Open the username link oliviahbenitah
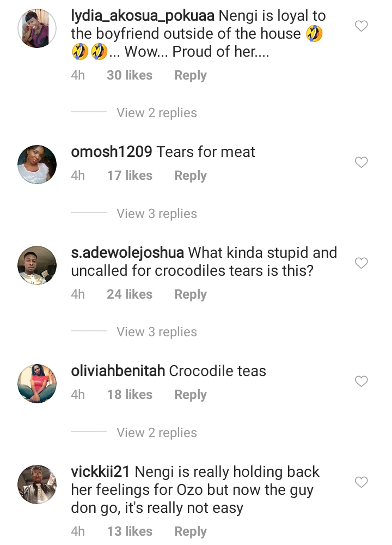The height and width of the screenshot is (545, 392). (118, 371)
